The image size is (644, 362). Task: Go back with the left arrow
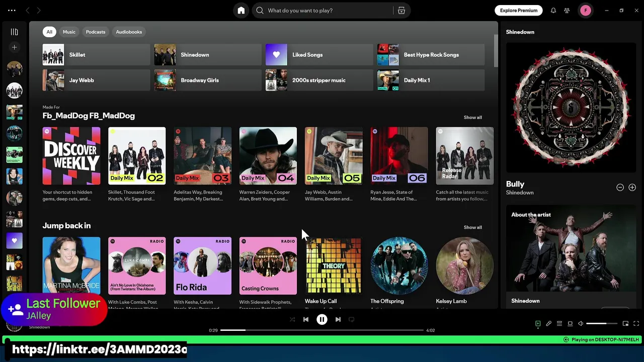tap(28, 11)
